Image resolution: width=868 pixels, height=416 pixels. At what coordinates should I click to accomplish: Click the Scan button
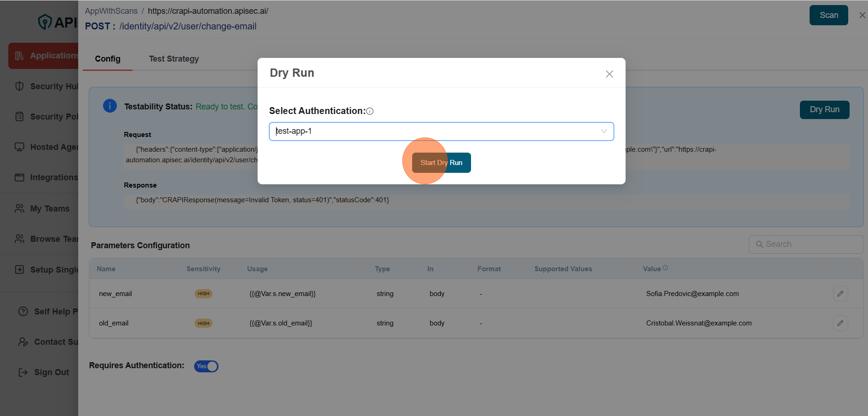[828, 15]
